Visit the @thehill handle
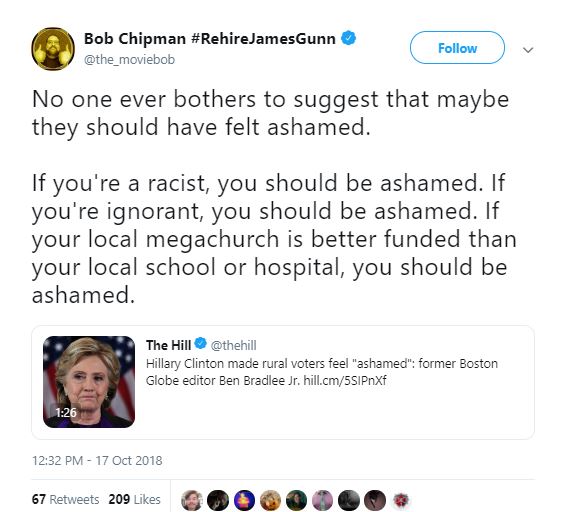The height and width of the screenshot is (512, 565). [x=233, y=346]
